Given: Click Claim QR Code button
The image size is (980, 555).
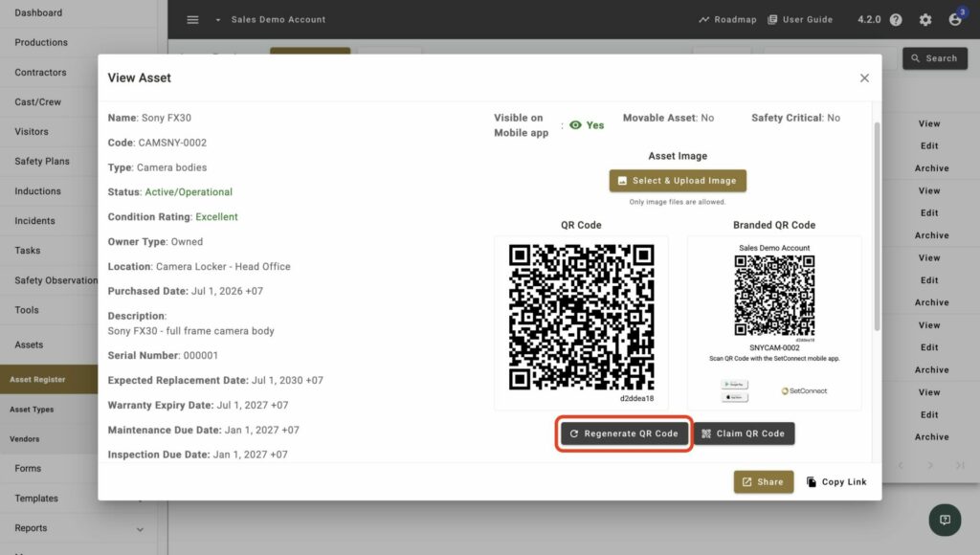Looking at the screenshot, I should pos(744,433).
